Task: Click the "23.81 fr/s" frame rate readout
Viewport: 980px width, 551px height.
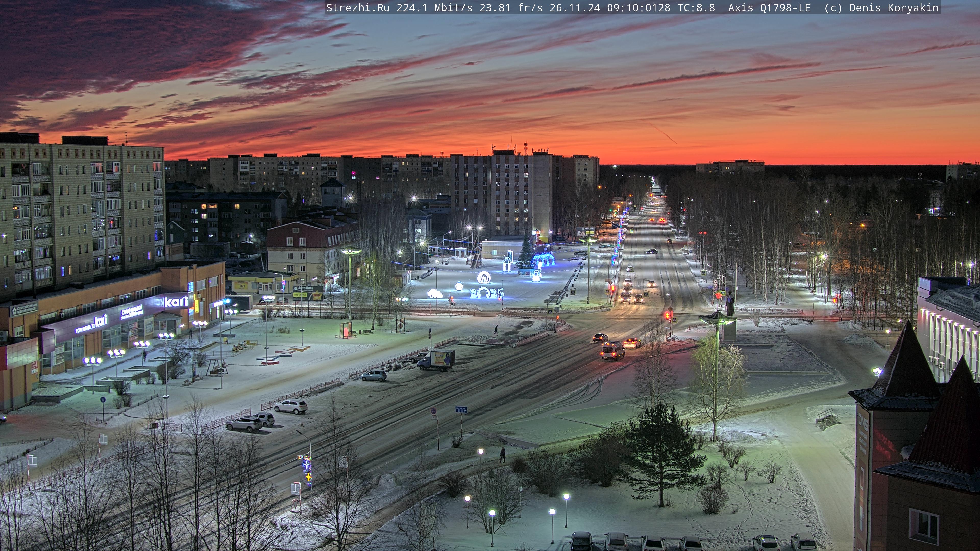Action: coord(511,8)
